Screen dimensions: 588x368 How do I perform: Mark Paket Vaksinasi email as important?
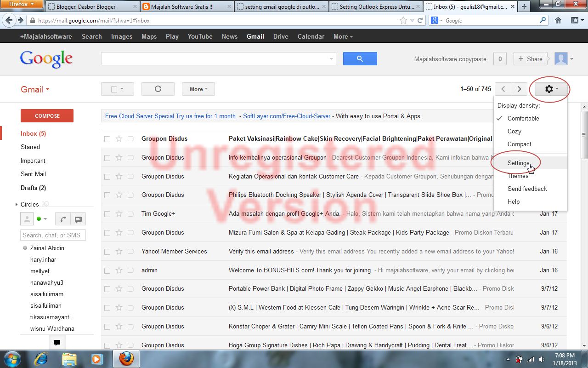click(x=130, y=139)
